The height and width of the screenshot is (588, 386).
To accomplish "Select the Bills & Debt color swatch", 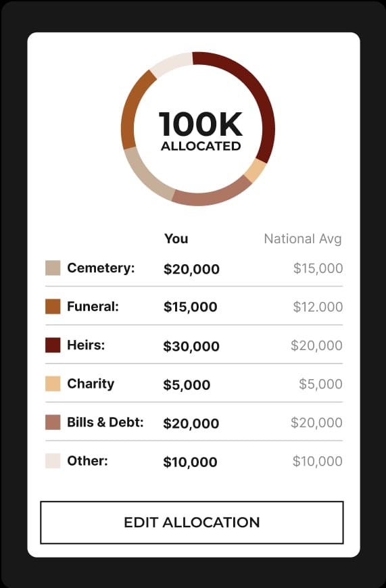I will click(x=53, y=422).
